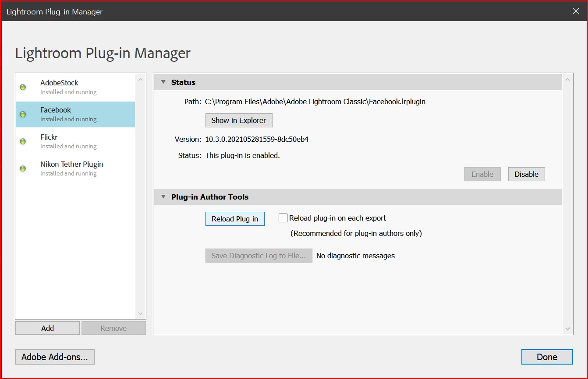This screenshot has height=379, width=588.
Task: Click the Flickr green status indicator
Action: [x=23, y=141]
